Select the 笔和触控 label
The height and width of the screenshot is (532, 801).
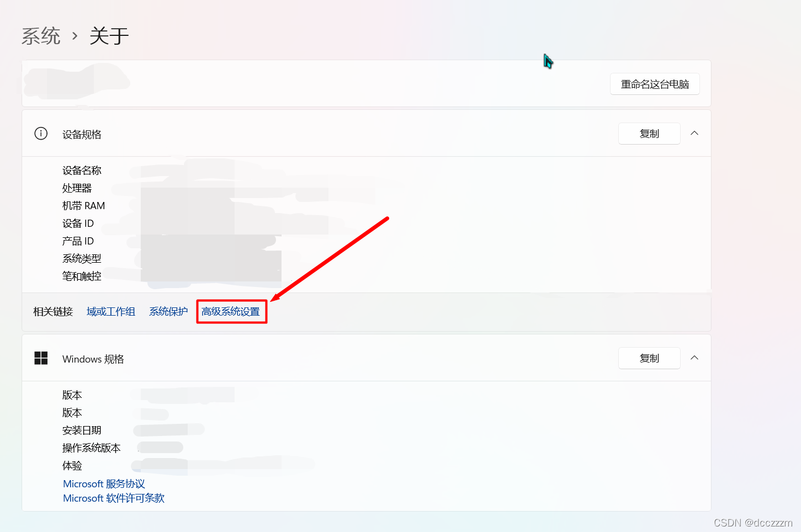point(82,276)
